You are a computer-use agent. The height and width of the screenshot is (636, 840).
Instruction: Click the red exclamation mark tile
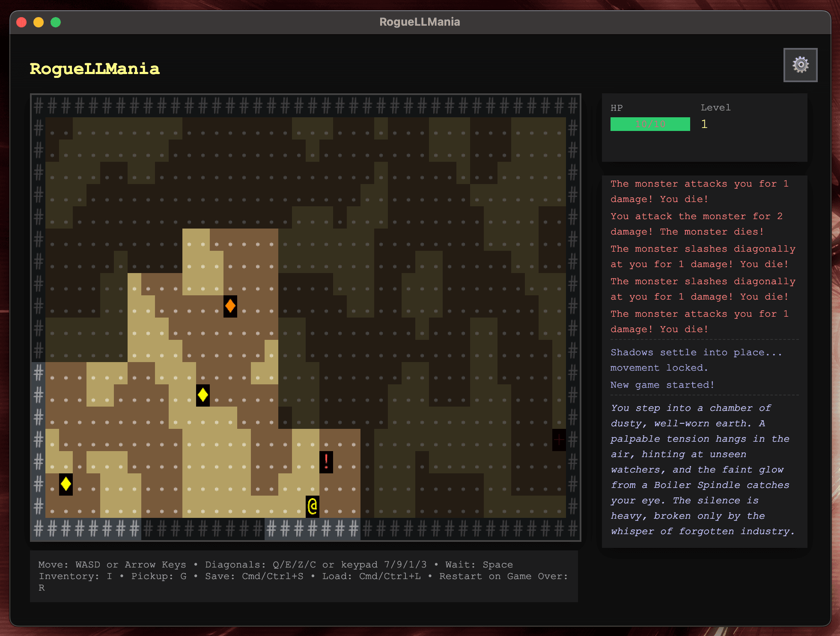326,462
